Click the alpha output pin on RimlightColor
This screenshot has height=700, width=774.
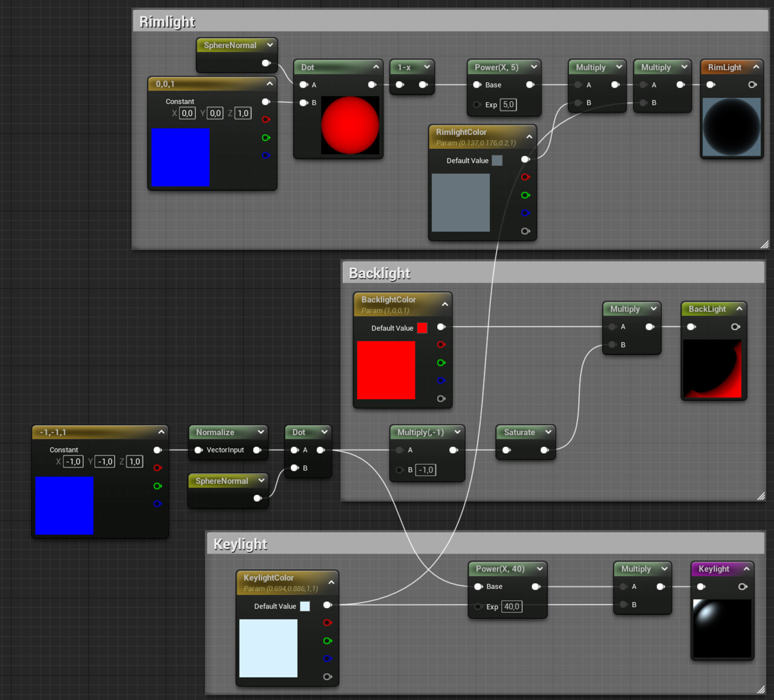point(525,231)
